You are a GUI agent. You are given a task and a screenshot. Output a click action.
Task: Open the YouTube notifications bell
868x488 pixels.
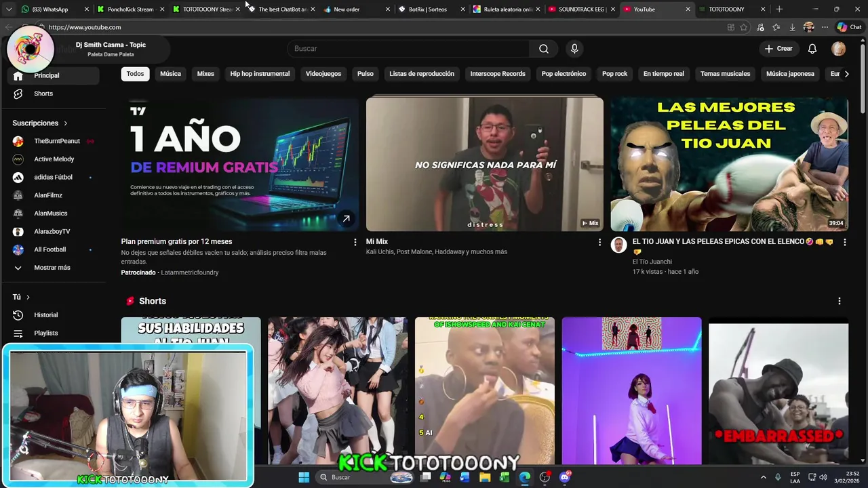812,49
